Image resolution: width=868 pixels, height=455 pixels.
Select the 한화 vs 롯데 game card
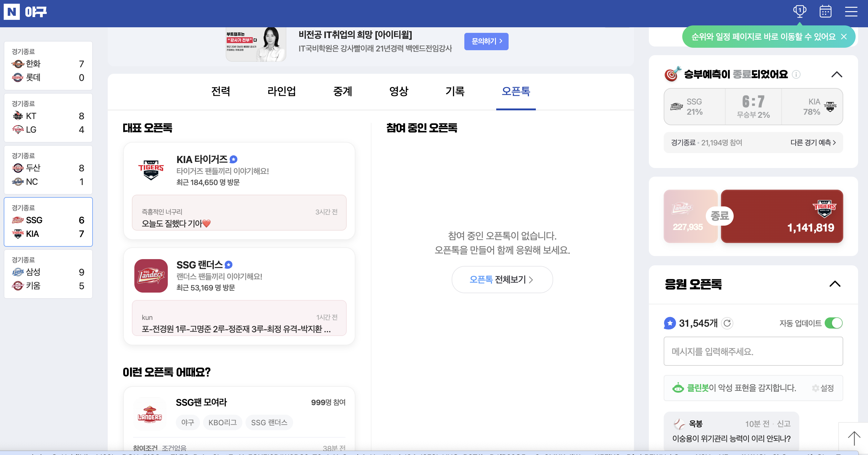tap(48, 66)
